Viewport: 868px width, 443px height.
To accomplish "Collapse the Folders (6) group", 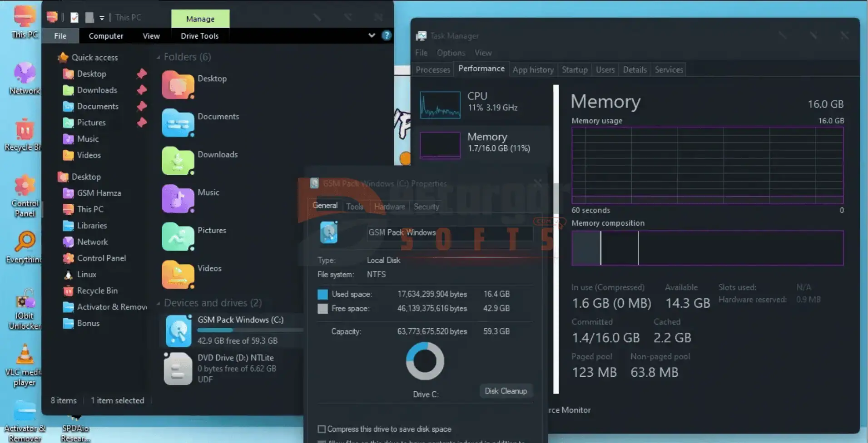I will point(159,57).
